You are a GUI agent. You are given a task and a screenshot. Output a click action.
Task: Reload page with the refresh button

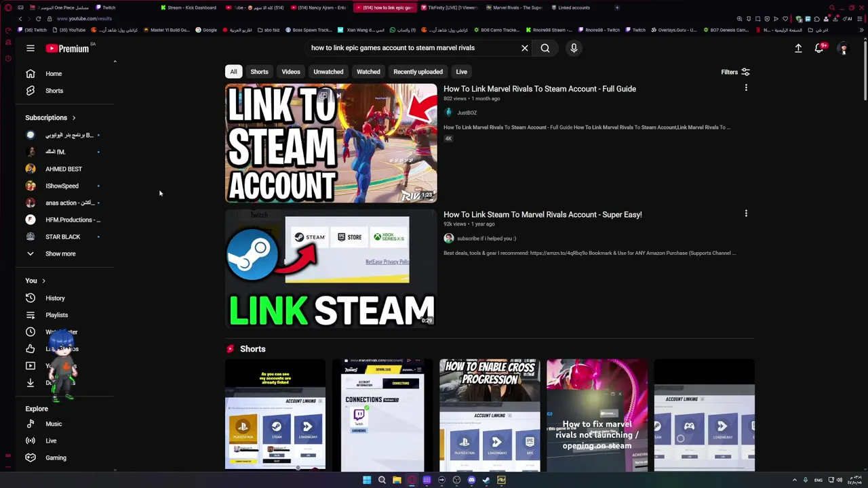coord(38,19)
